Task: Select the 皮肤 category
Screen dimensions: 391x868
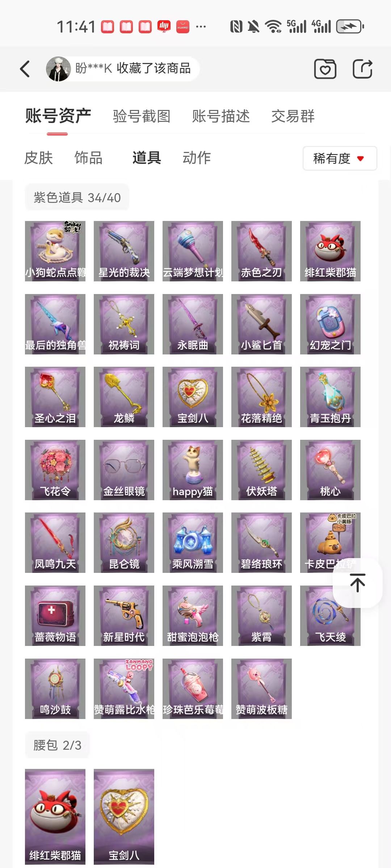Action: pos(38,158)
